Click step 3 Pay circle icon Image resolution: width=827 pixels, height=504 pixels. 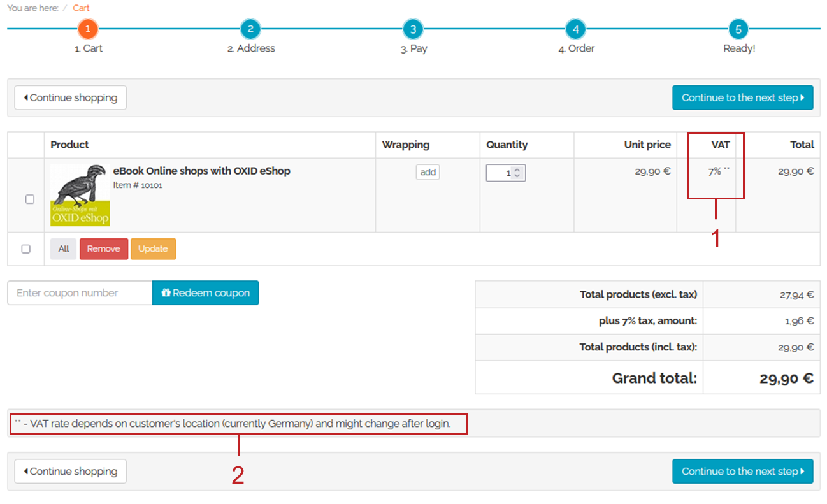point(413,29)
